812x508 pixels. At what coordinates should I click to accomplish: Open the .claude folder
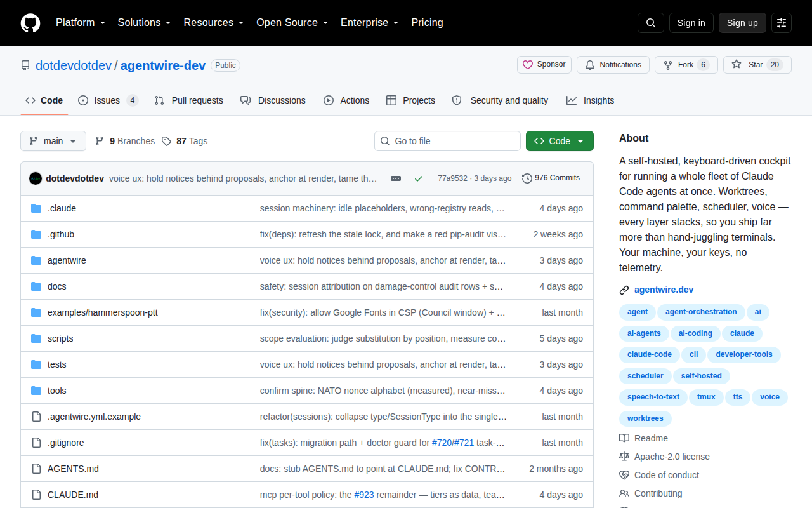tap(62, 208)
